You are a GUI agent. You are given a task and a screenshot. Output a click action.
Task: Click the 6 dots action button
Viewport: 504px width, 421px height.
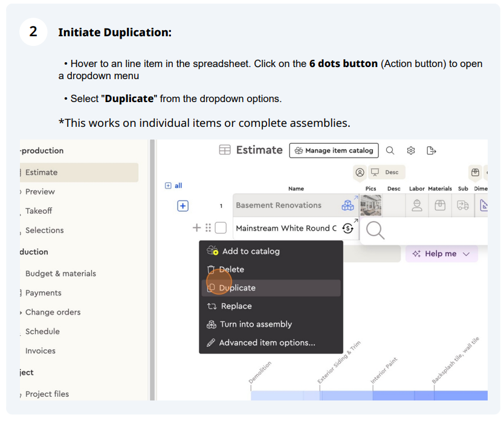(208, 228)
